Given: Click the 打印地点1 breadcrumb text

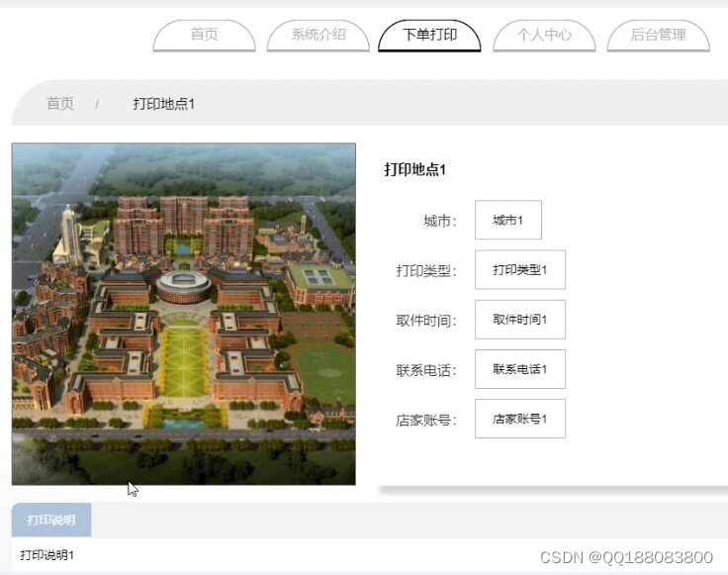Looking at the screenshot, I should pyautogui.click(x=163, y=104).
